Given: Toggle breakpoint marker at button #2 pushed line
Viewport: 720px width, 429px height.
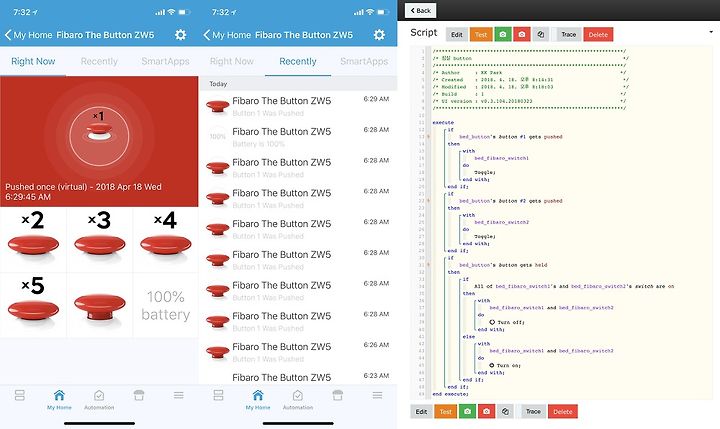Looking at the screenshot, I should (x=428, y=201).
